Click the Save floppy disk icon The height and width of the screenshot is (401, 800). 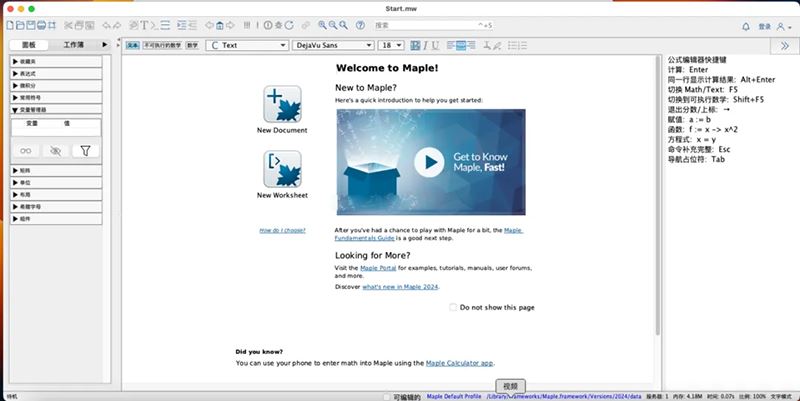[31, 25]
